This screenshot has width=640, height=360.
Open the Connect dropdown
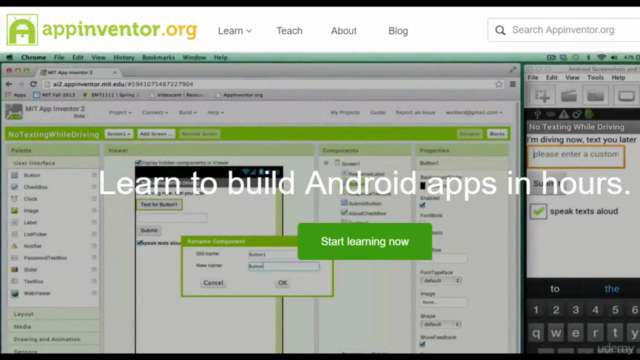[155, 112]
